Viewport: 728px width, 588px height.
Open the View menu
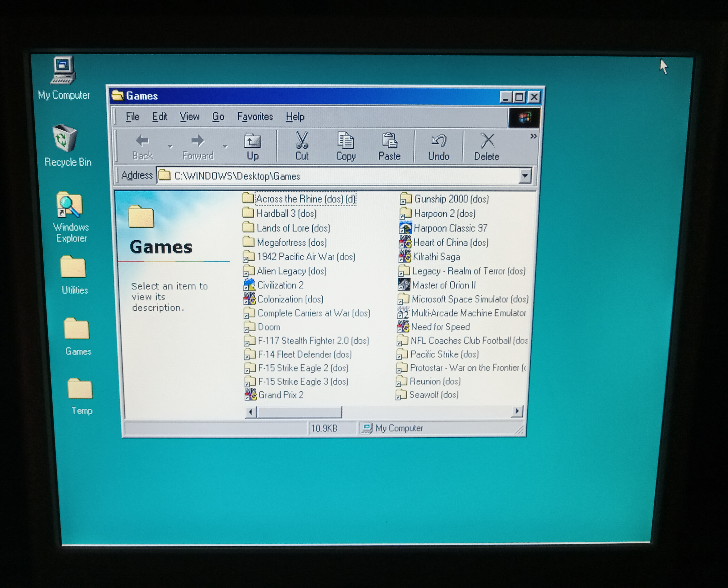189,117
